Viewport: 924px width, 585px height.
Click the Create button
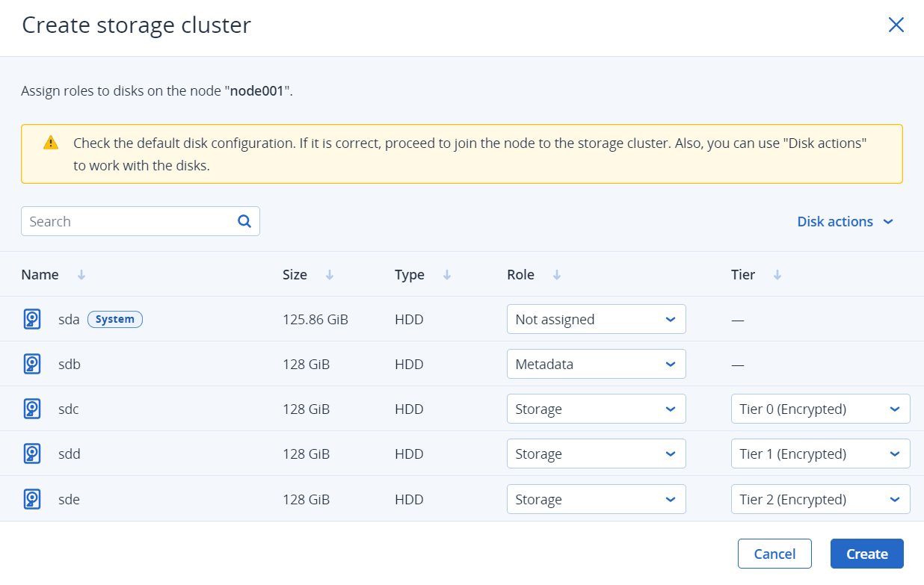pos(866,554)
